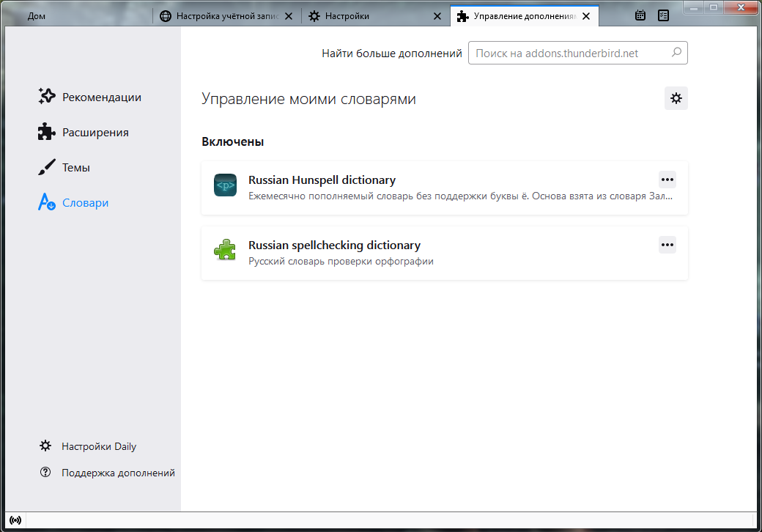Open Рекомендации in the sidebar
The width and height of the screenshot is (762, 532).
[x=101, y=97]
